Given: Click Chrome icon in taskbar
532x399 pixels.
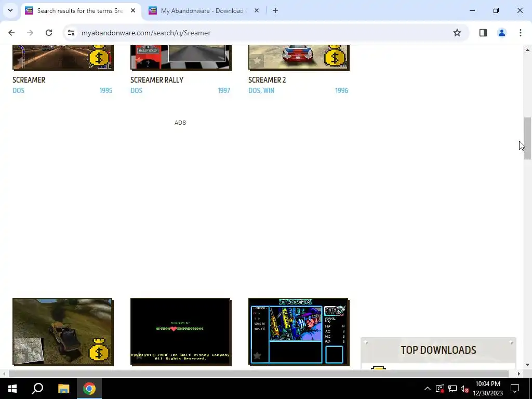Looking at the screenshot, I should coord(89,389).
